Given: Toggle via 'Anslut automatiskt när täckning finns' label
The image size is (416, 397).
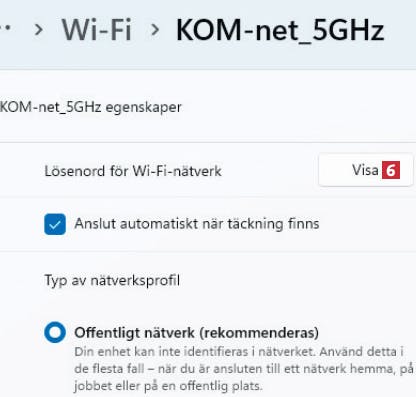Looking at the screenshot, I should [197, 224].
